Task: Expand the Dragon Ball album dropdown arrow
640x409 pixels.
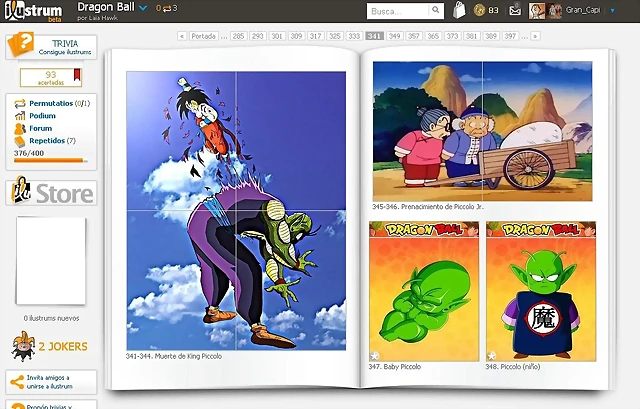Action: [143, 8]
